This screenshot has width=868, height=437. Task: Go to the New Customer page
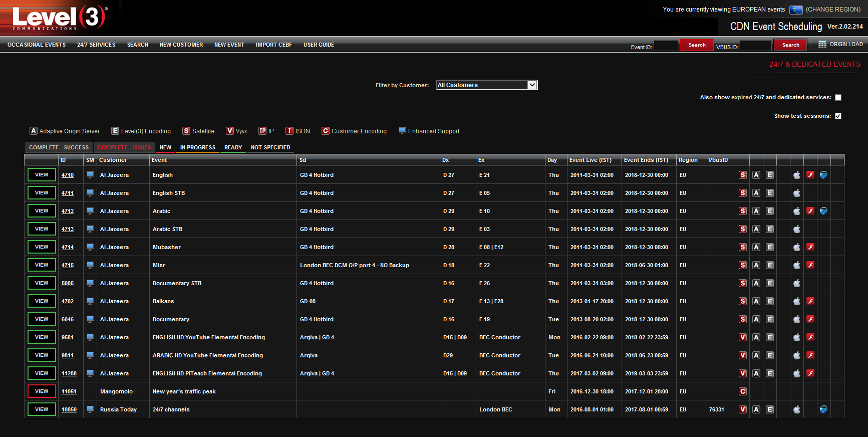181,45
